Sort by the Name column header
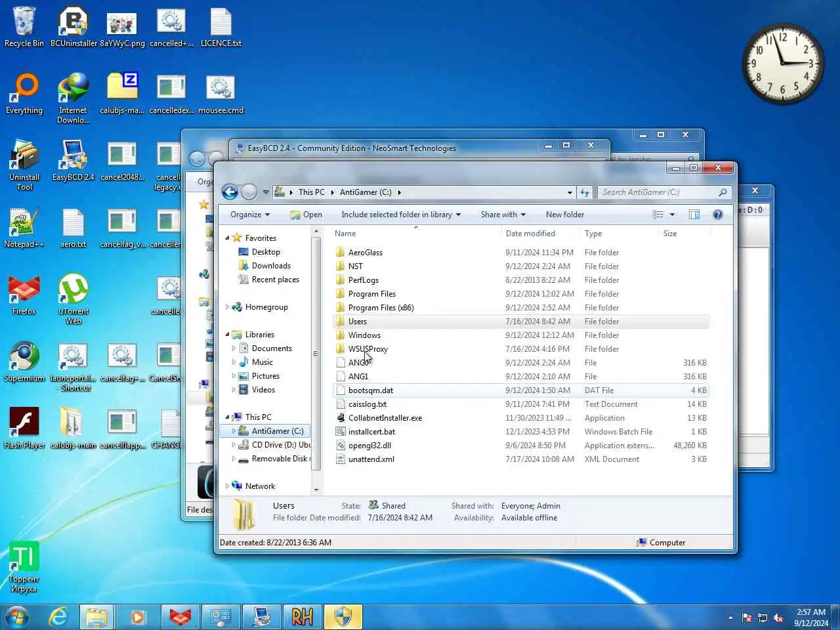840x630 pixels. click(x=416, y=234)
